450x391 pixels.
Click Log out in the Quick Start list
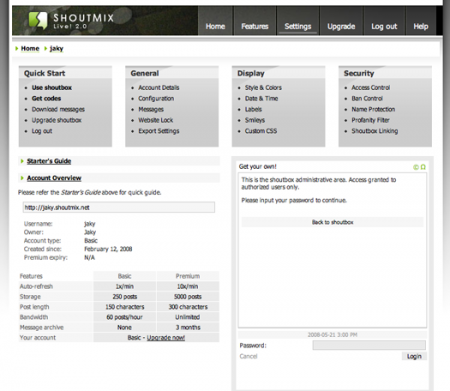point(42,131)
